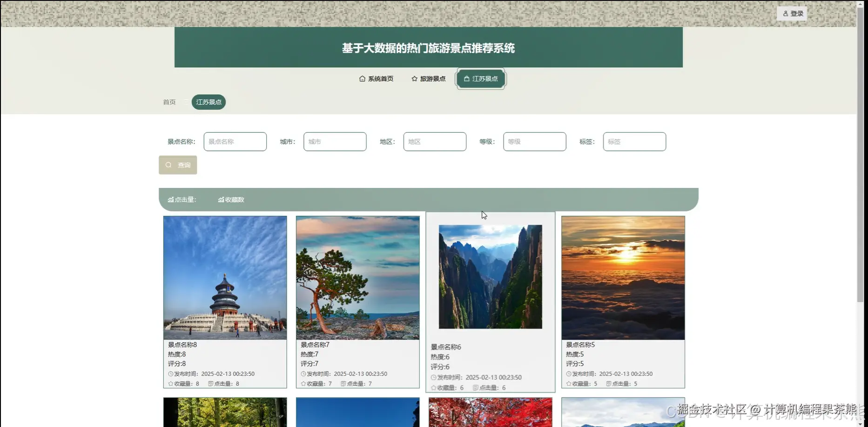
Task: Open the 景点名称7 pine tree thumbnail
Action: (x=357, y=277)
